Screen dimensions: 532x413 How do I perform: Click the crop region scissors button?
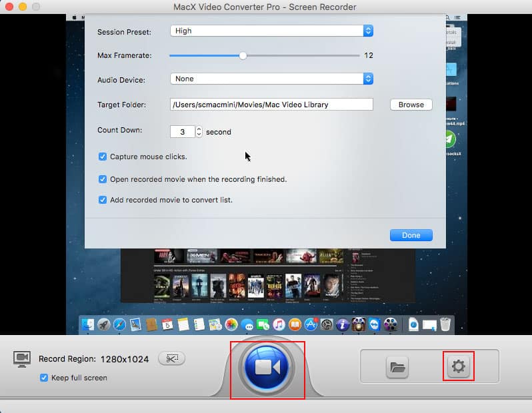172,358
